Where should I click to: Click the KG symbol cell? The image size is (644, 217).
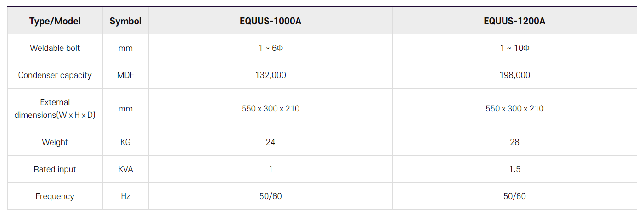click(125, 142)
